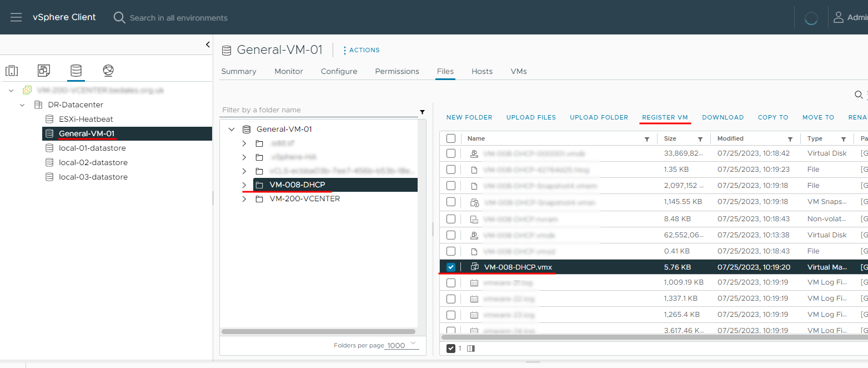Click the Search in all environments box
868x368 pixels.
click(178, 18)
